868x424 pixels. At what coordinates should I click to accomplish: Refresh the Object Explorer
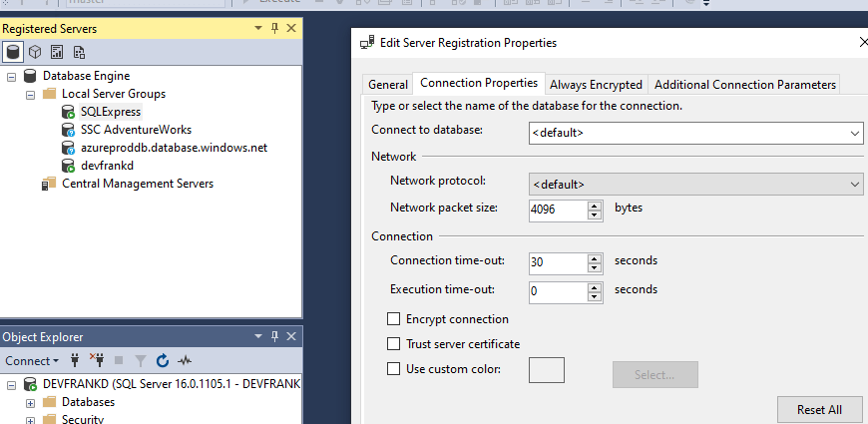point(163,360)
